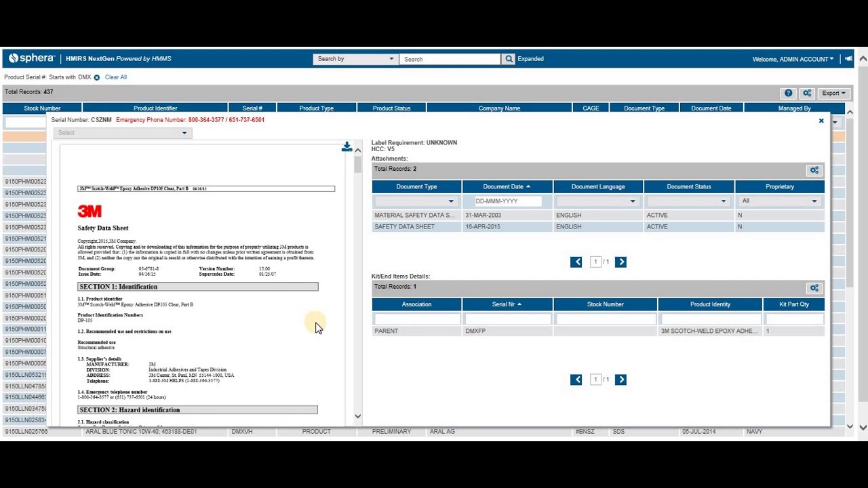Click the document preview scrollbar thumb
Image resolution: width=868 pixels, height=488 pixels.
(357, 164)
